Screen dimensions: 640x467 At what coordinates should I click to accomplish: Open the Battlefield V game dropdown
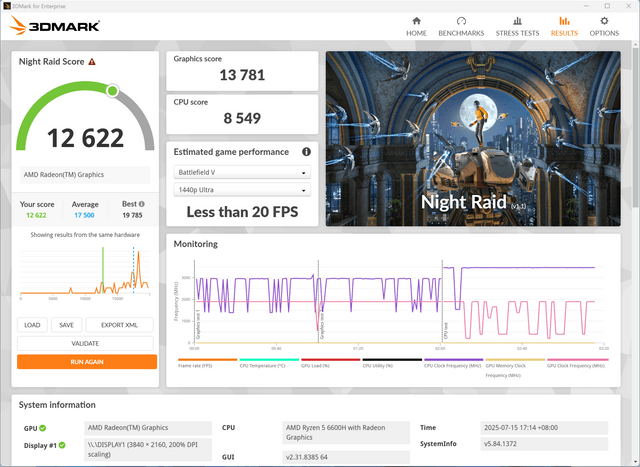(242, 172)
